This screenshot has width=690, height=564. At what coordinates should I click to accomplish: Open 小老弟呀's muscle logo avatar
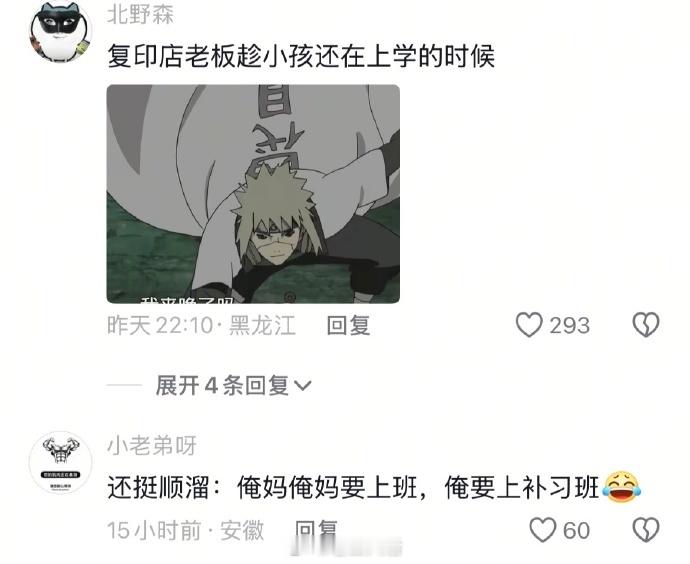coord(60,462)
